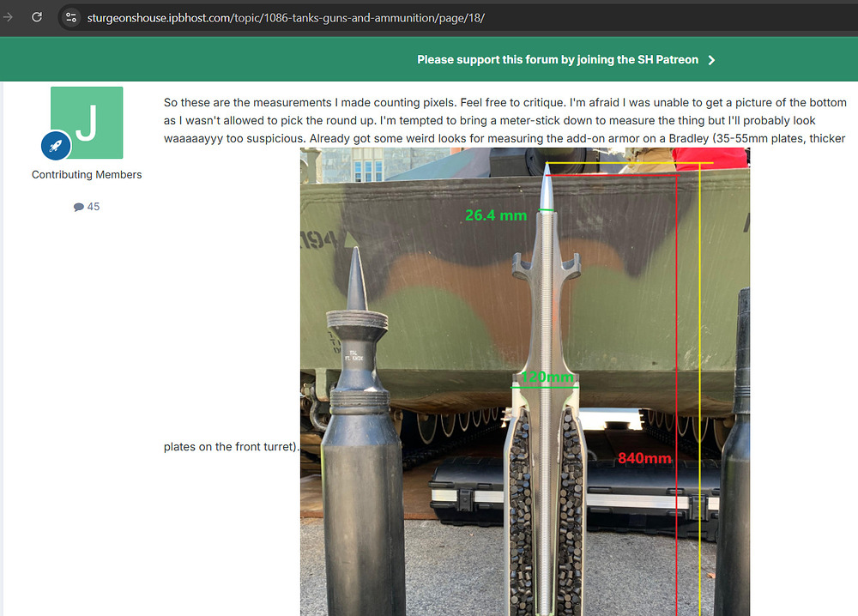The width and height of the screenshot is (858, 616).
Task: Click the rocket rank badge icon
Action: click(x=56, y=146)
